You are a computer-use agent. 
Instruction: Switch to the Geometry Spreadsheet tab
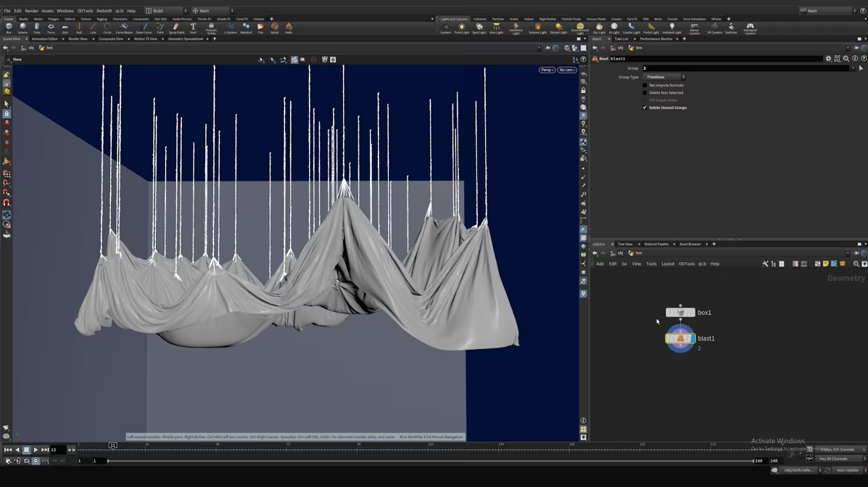[186, 38]
